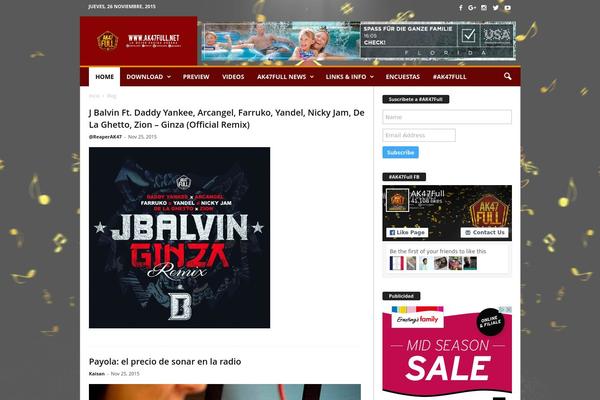Open the #AK47FULL menu item
Screen dimensions: 600x400
pyautogui.click(x=450, y=77)
